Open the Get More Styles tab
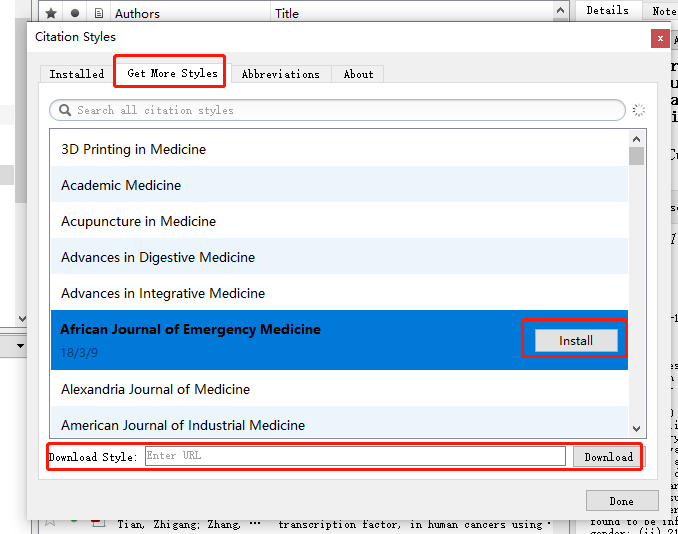 click(x=172, y=73)
